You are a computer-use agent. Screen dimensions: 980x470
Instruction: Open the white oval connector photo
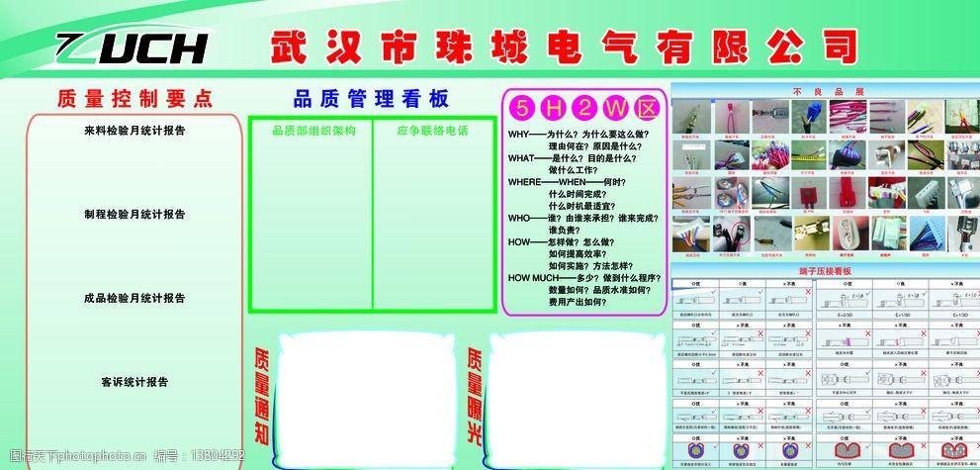coord(848,232)
